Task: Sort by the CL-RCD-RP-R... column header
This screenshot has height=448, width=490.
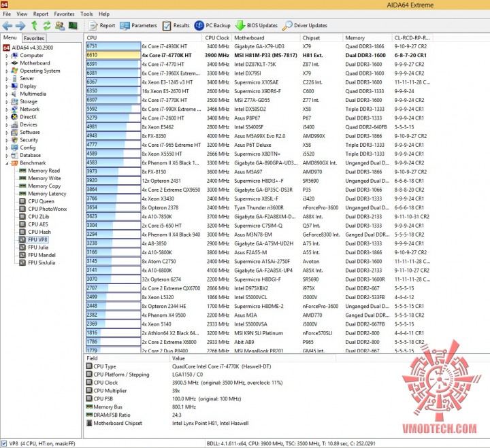Action: [x=412, y=38]
